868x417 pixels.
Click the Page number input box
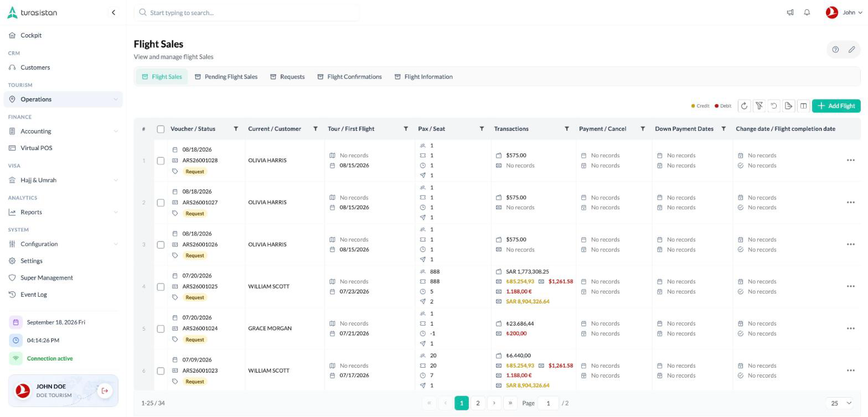[548, 403]
